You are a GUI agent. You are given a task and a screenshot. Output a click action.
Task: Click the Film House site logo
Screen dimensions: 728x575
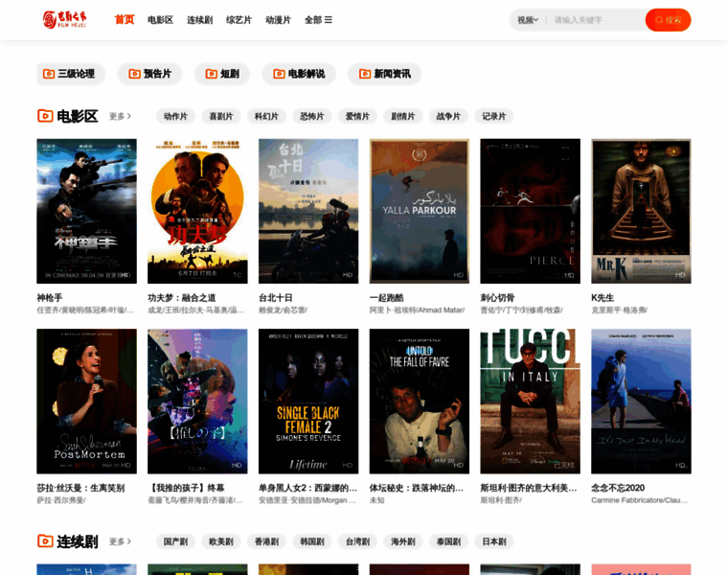click(x=64, y=19)
